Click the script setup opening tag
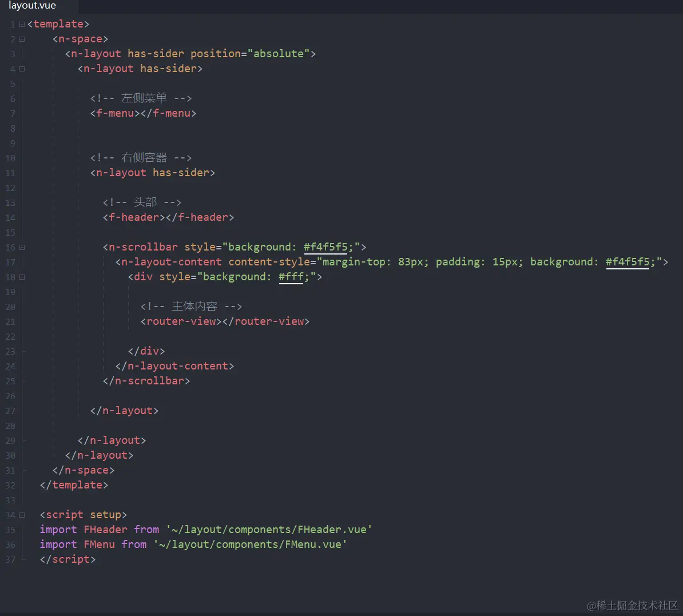This screenshot has width=683, height=616. click(83, 515)
